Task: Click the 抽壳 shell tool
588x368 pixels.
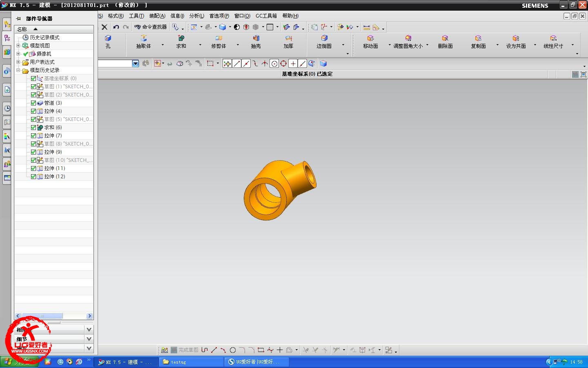Action: point(256,42)
